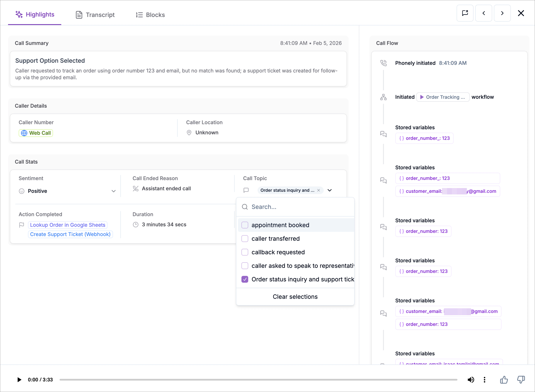Click the thumbs down feedback icon

521,380
